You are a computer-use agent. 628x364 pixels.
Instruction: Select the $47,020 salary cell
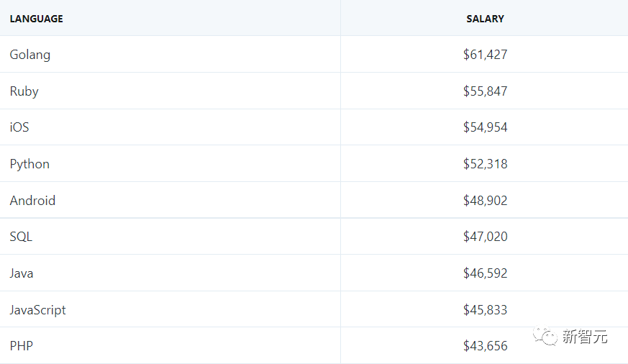(485, 237)
